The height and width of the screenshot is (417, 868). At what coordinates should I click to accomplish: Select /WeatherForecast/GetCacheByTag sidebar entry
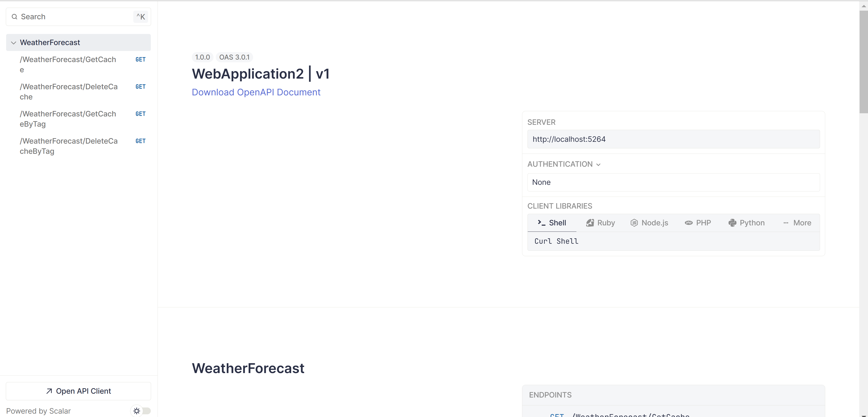tap(68, 119)
